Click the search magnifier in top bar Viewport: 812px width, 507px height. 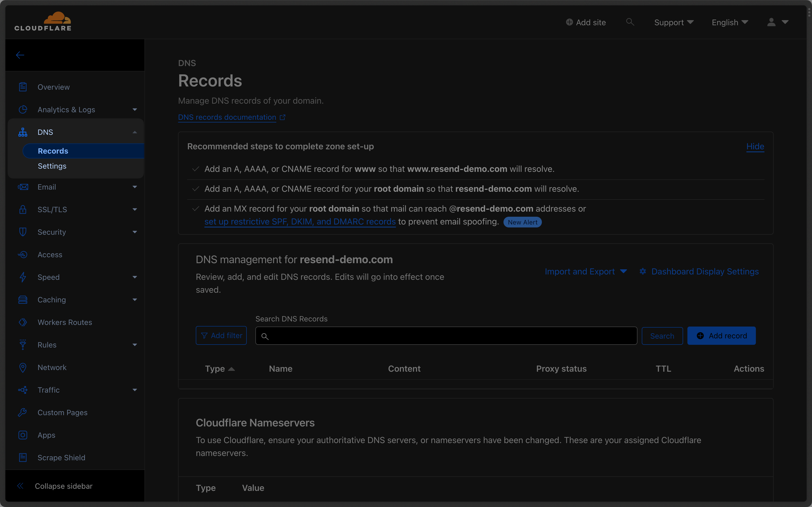click(630, 22)
